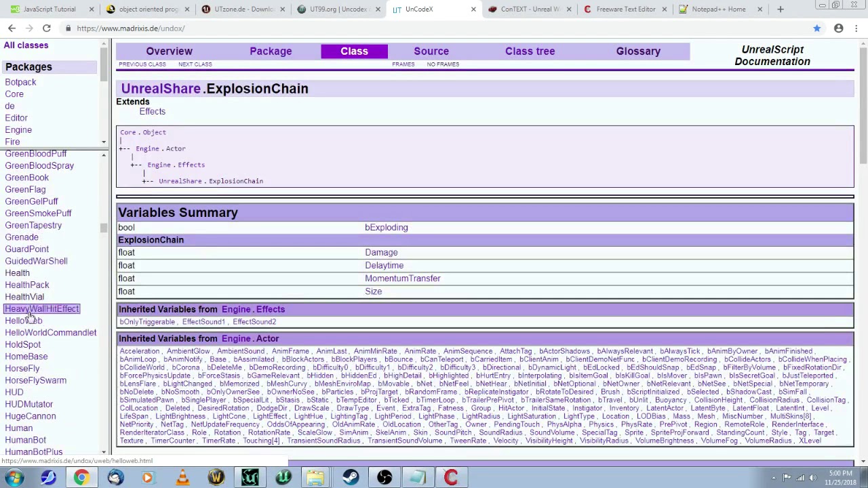Open the GuidedWarShell class

36,262
